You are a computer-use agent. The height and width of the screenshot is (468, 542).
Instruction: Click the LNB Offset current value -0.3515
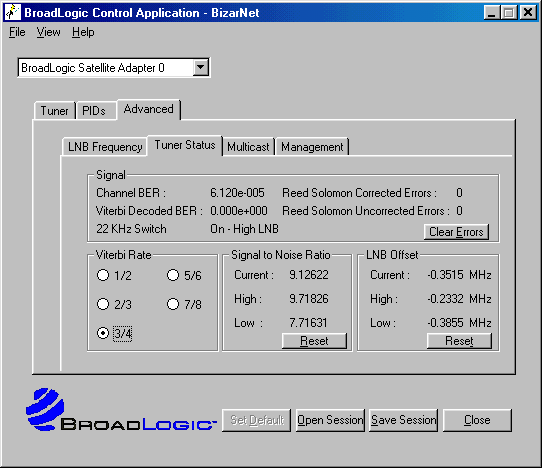coord(445,275)
